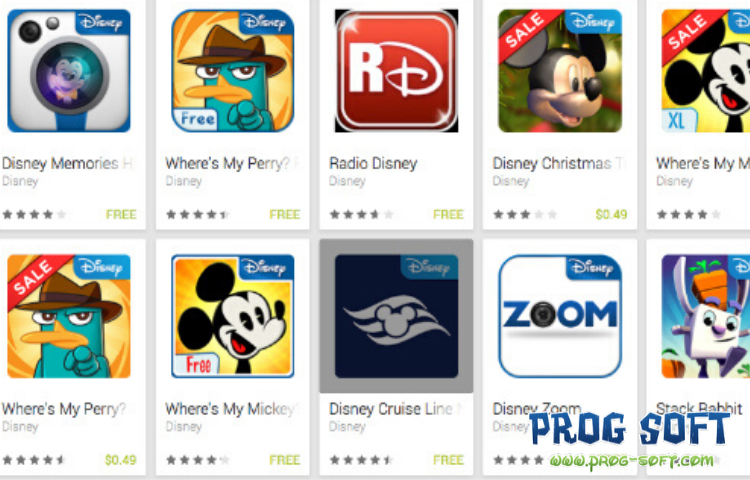Select the Where's My Perry? Free icon
The height and width of the screenshot is (480, 750).
pyautogui.click(x=233, y=70)
